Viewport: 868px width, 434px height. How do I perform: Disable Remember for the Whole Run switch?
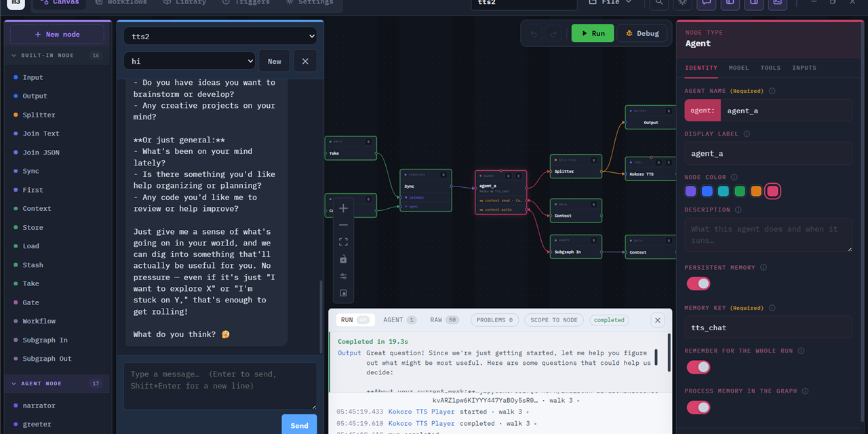pos(698,367)
